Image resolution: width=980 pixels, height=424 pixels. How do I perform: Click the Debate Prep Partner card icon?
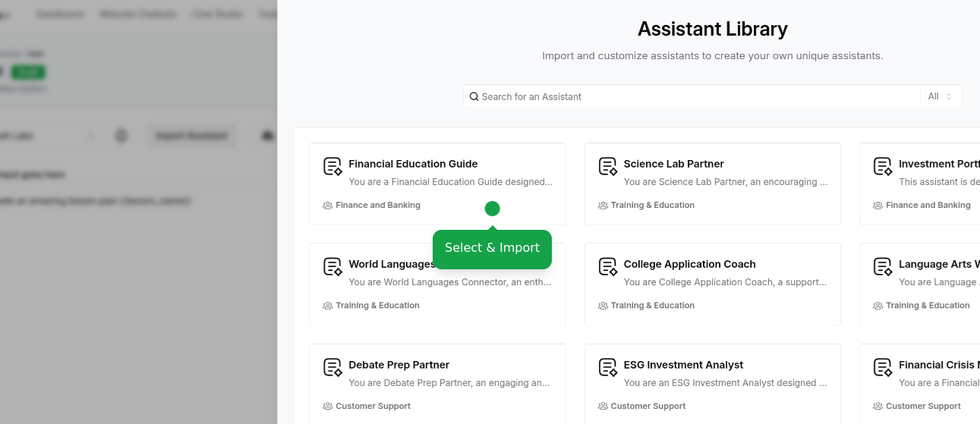click(332, 367)
